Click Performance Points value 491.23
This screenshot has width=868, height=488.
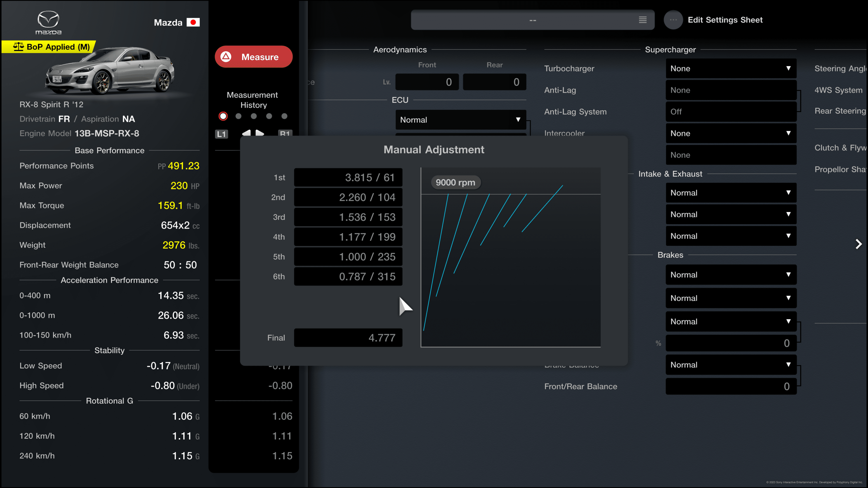pos(183,166)
